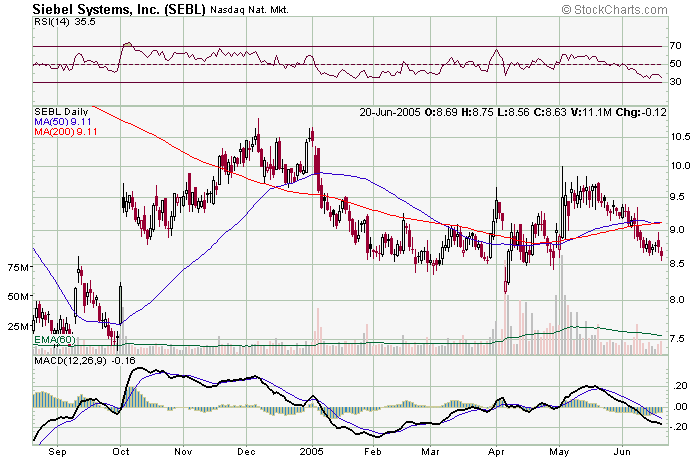Click the Mar month label
The height and width of the screenshot is (462, 700).
(431, 452)
